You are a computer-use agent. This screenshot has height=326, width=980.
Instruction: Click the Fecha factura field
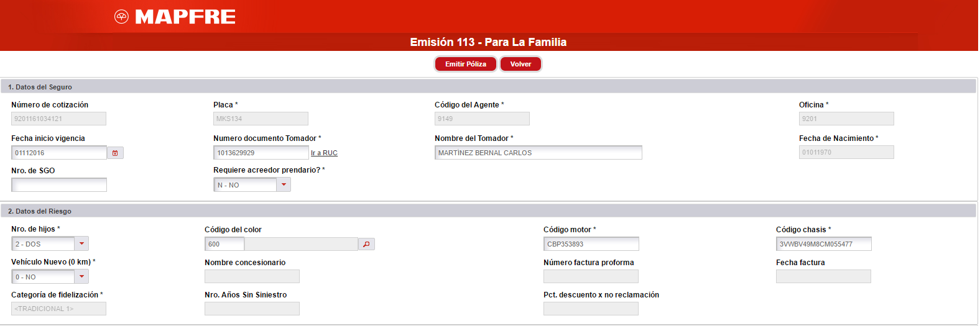[823, 276]
